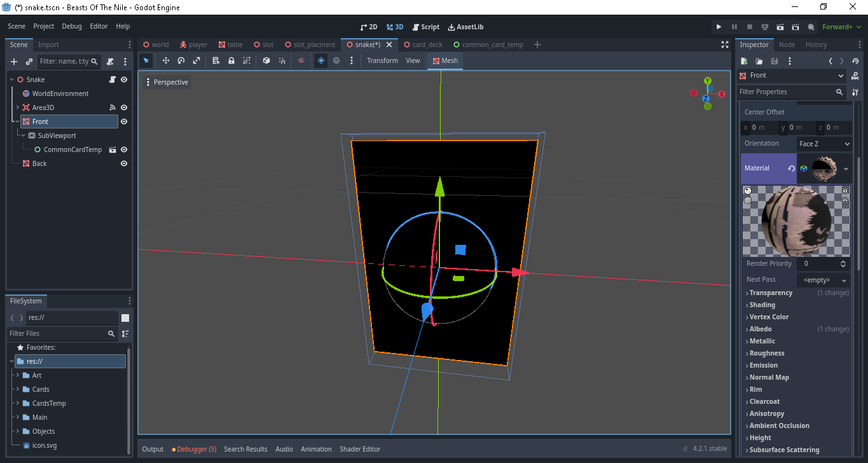This screenshot has height=463, width=868.
Task: Click the Perspective view menu button
Action: click(x=167, y=82)
